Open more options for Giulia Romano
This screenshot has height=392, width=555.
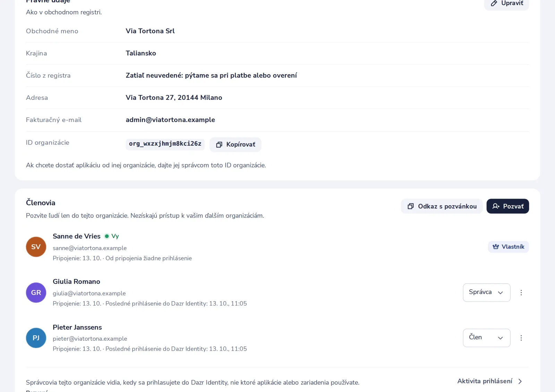(x=521, y=293)
